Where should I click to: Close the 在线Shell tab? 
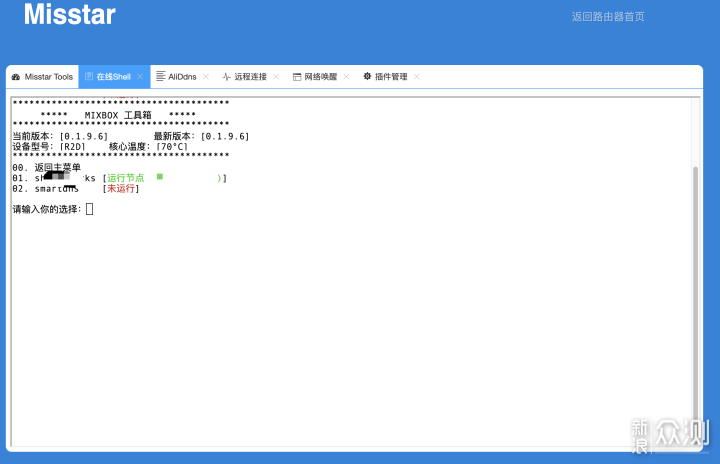140,77
